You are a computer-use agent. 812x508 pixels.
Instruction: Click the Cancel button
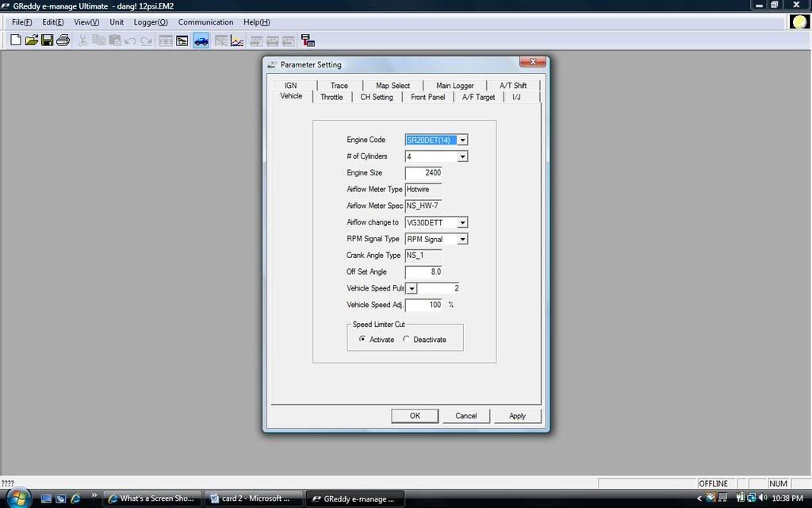(x=466, y=416)
